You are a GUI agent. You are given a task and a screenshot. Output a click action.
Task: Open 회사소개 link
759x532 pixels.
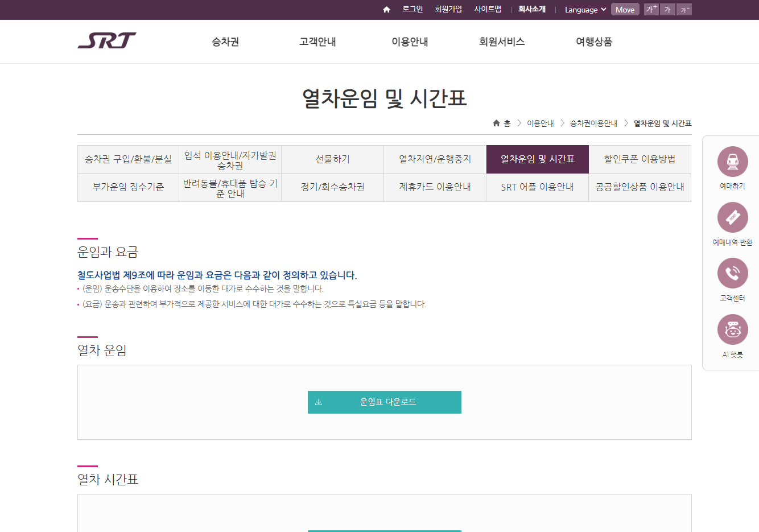(x=532, y=9)
